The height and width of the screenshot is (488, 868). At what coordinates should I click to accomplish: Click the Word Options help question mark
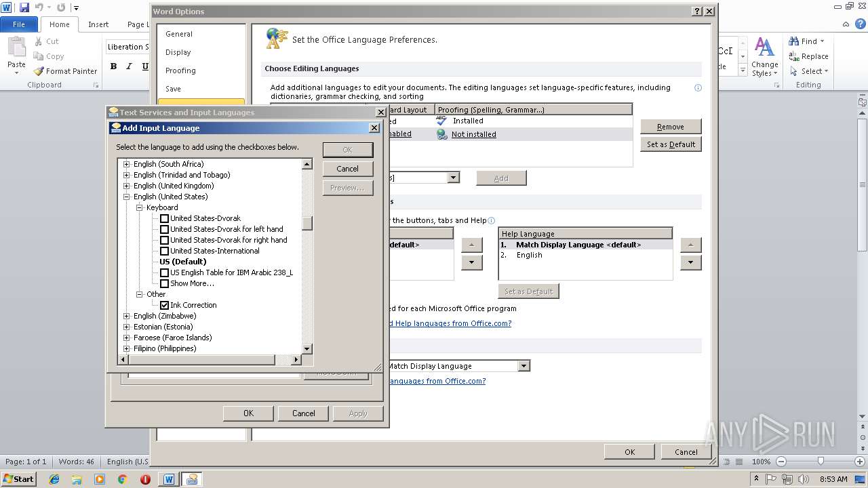[697, 12]
